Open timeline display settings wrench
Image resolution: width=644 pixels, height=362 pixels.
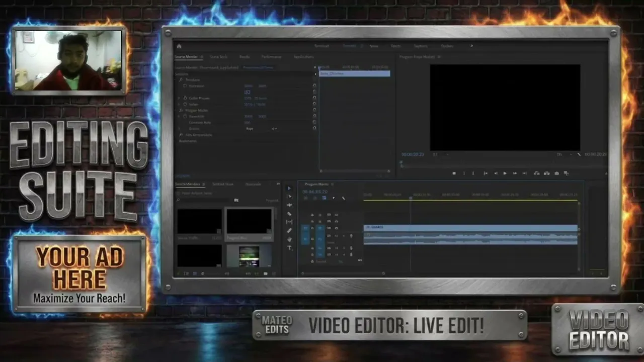point(343,198)
